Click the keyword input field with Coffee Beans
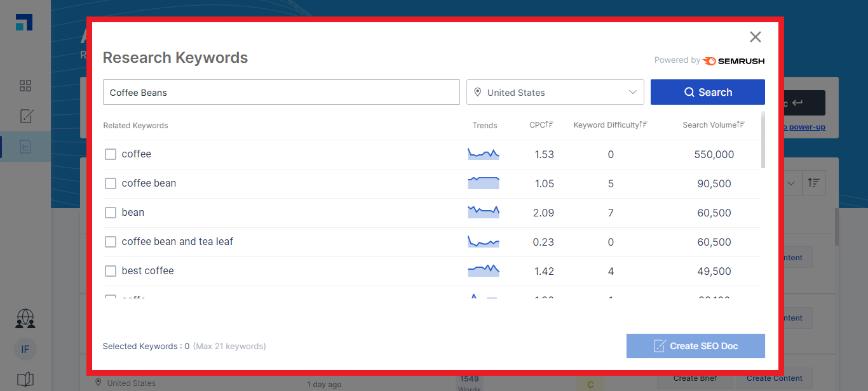Screen dimensions: 868x391 click(281, 92)
